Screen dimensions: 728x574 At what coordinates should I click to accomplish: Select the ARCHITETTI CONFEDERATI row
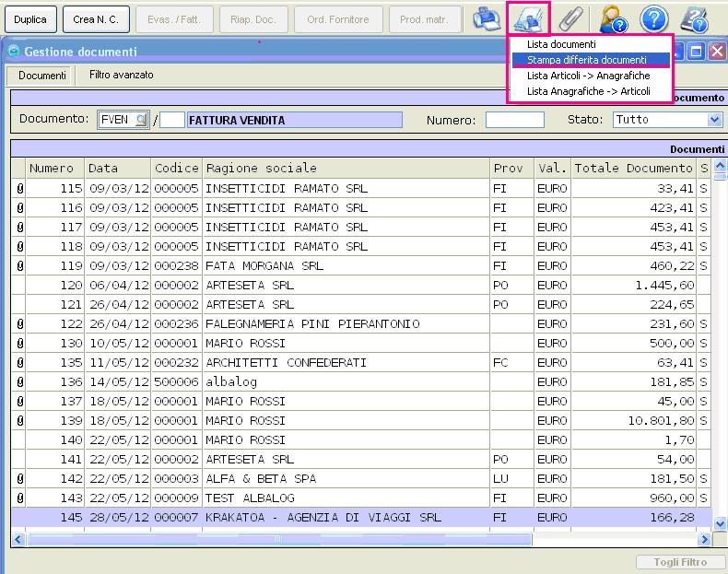(x=361, y=362)
